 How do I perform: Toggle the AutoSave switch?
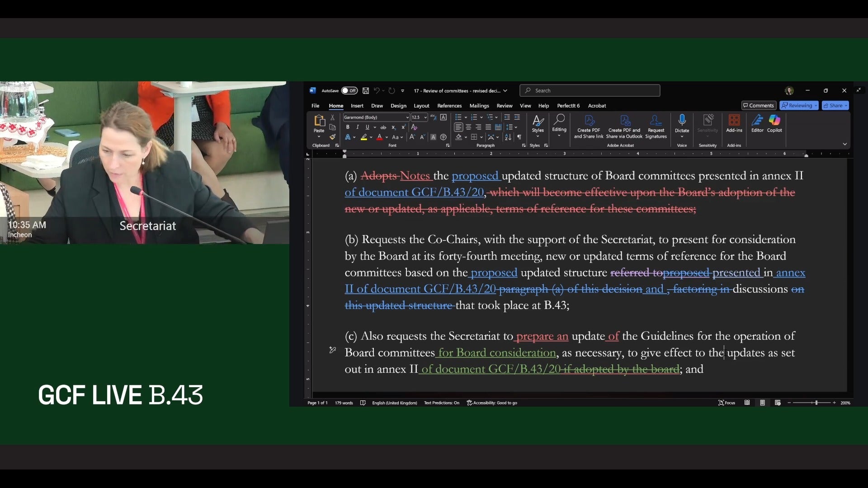[x=349, y=90]
